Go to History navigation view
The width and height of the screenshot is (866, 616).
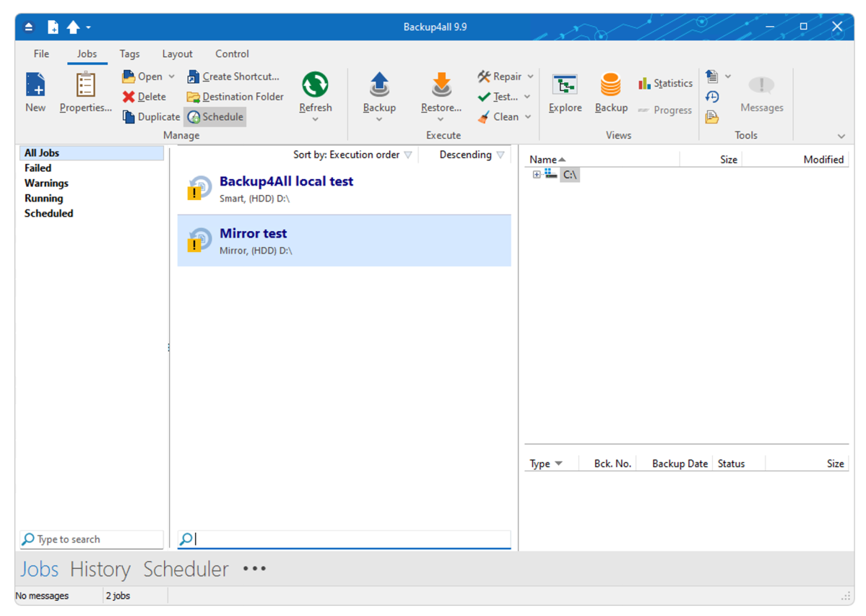point(100,569)
